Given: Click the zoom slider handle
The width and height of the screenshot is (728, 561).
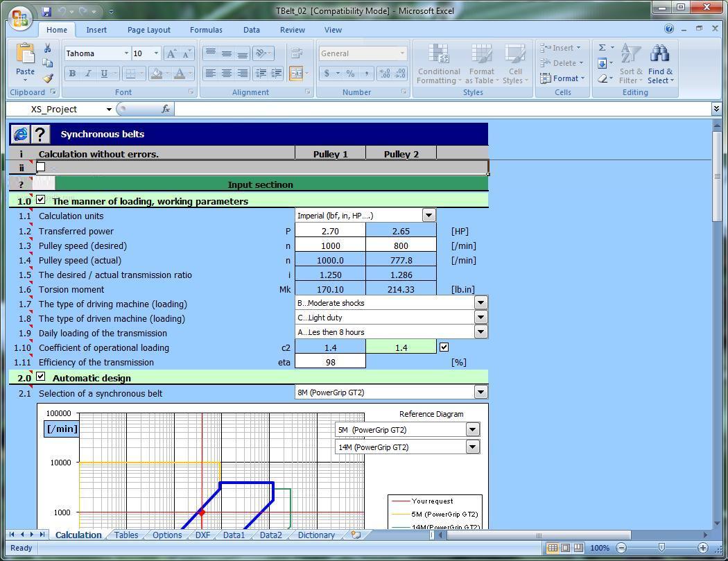Looking at the screenshot, I should tap(662, 548).
